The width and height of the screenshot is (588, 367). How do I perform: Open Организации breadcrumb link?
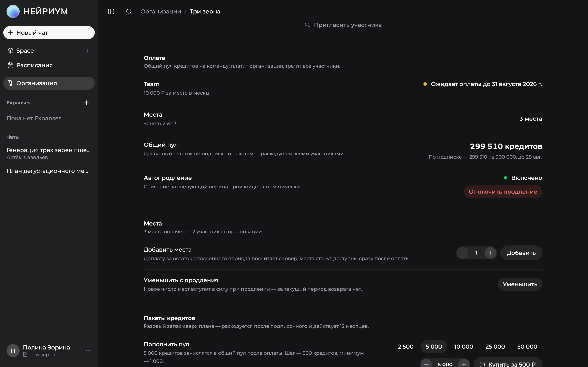[161, 11]
